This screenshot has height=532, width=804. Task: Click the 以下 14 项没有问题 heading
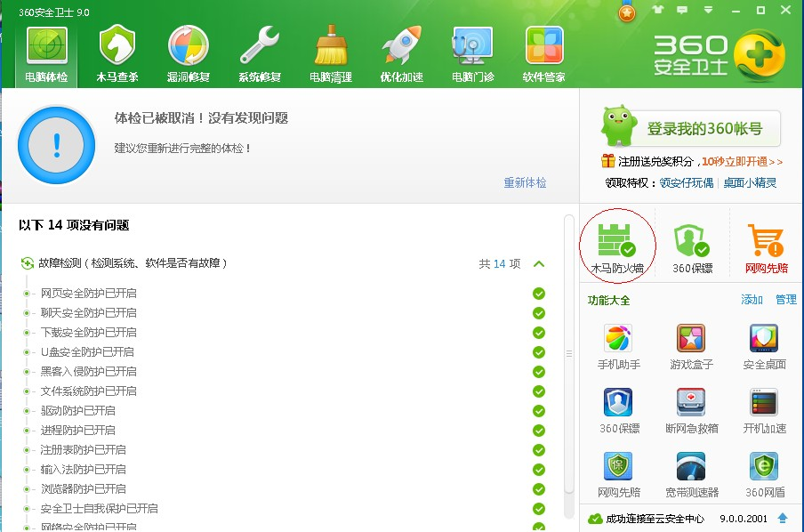(74, 225)
